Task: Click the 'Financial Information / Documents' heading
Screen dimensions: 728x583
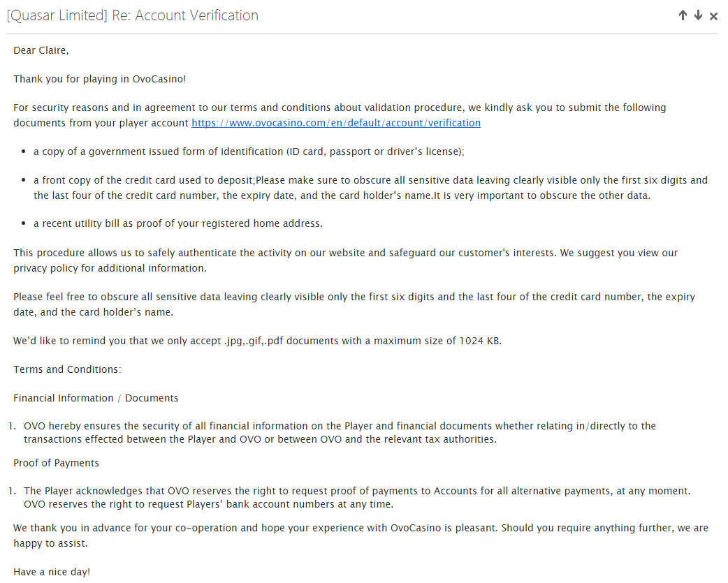Action: tap(96, 399)
